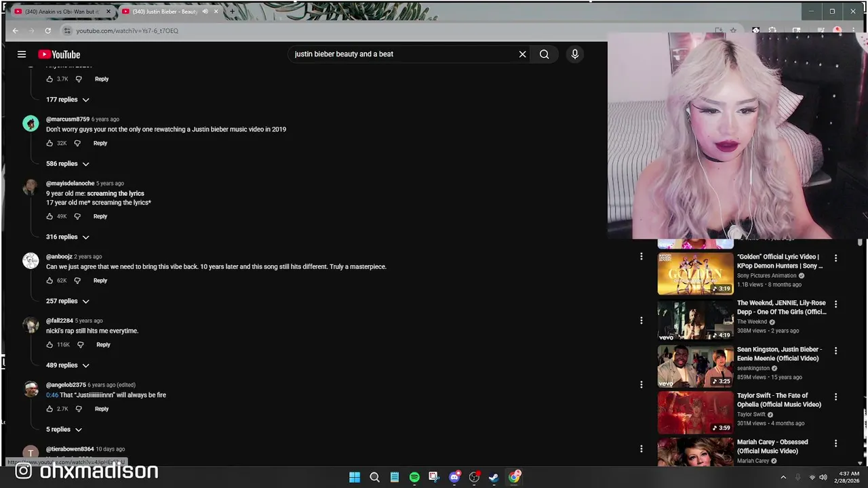Open The Weeknd One Of The Girls thumbnail
The height and width of the screenshot is (488, 868).
tap(695, 320)
